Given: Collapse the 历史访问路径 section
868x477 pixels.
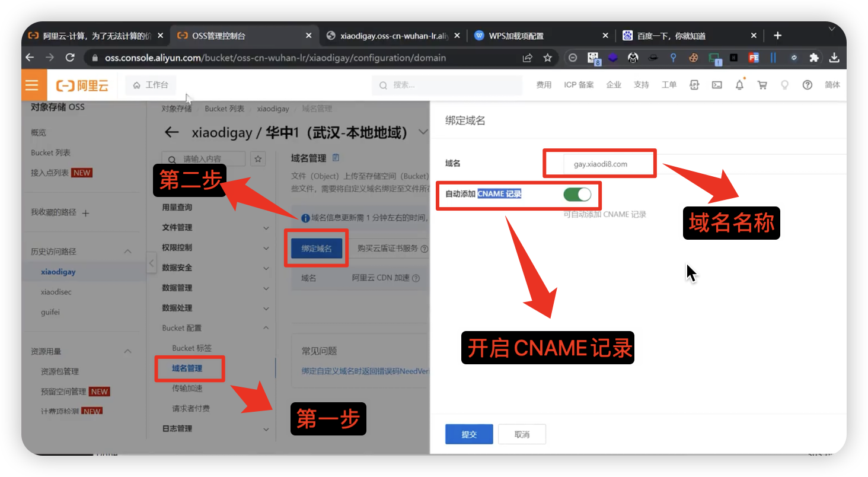Looking at the screenshot, I should tap(127, 252).
